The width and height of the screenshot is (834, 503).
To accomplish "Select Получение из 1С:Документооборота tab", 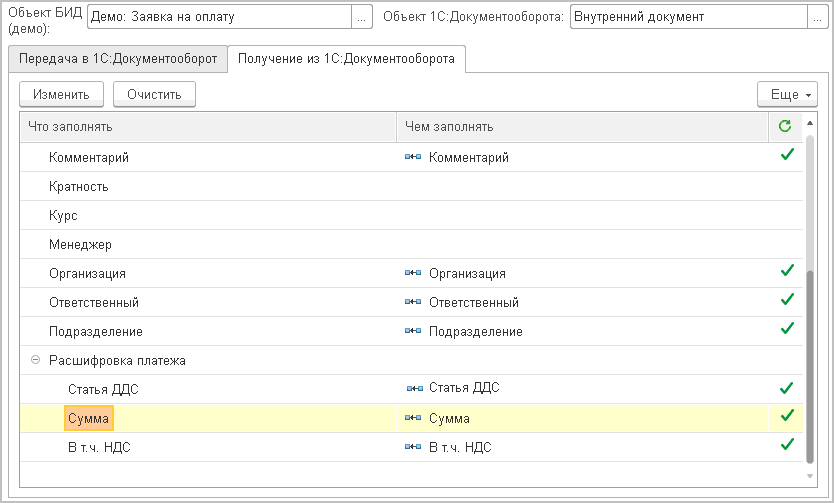I will coord(346,59).
